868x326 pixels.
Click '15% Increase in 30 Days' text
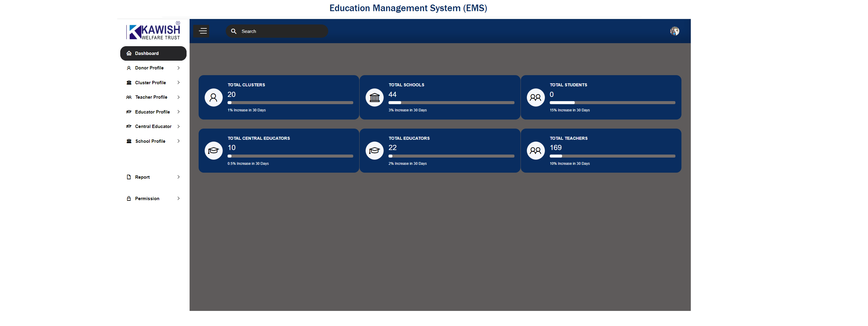pos(569,110)
